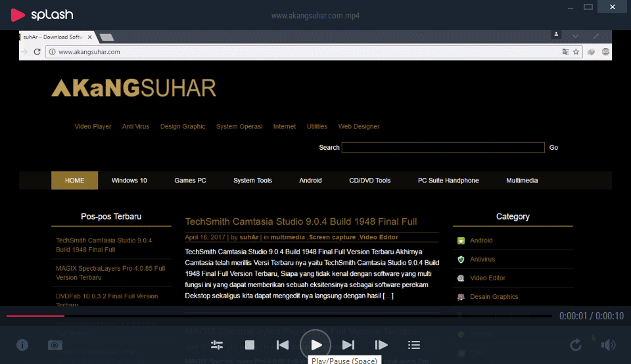This screenshot has width=631, height=364.
Task: Toggle the repeat loop icon
Action: click(x=576, y=345)
